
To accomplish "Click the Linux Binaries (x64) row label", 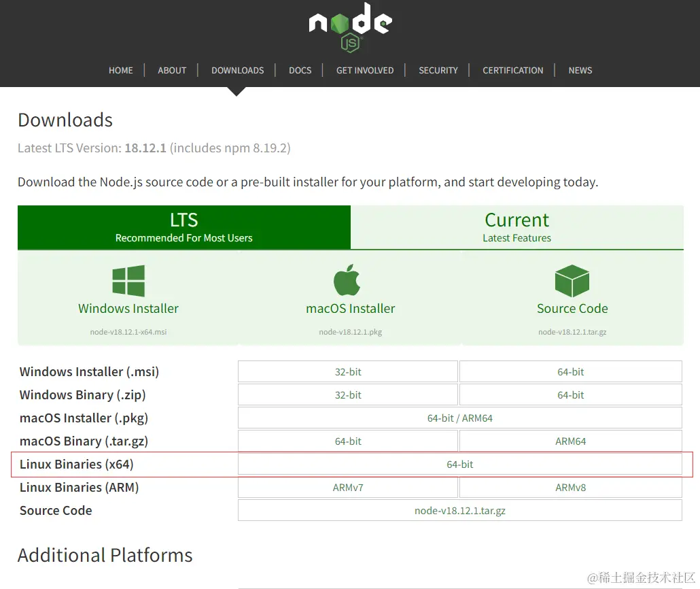I will click(x=76, y=465).
